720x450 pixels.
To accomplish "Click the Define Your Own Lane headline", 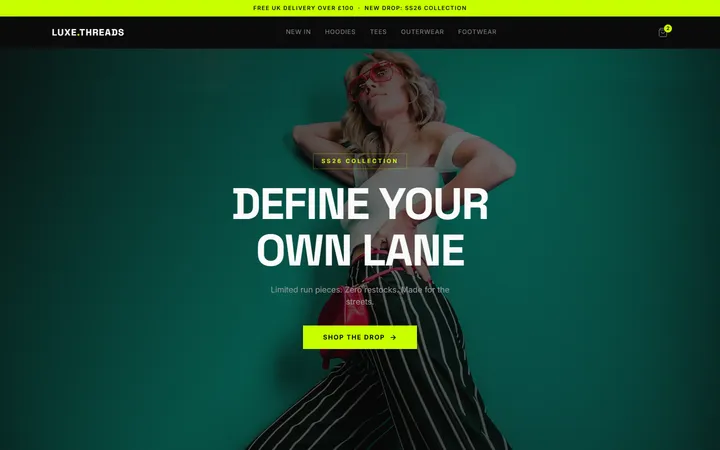I will [360, 227].
